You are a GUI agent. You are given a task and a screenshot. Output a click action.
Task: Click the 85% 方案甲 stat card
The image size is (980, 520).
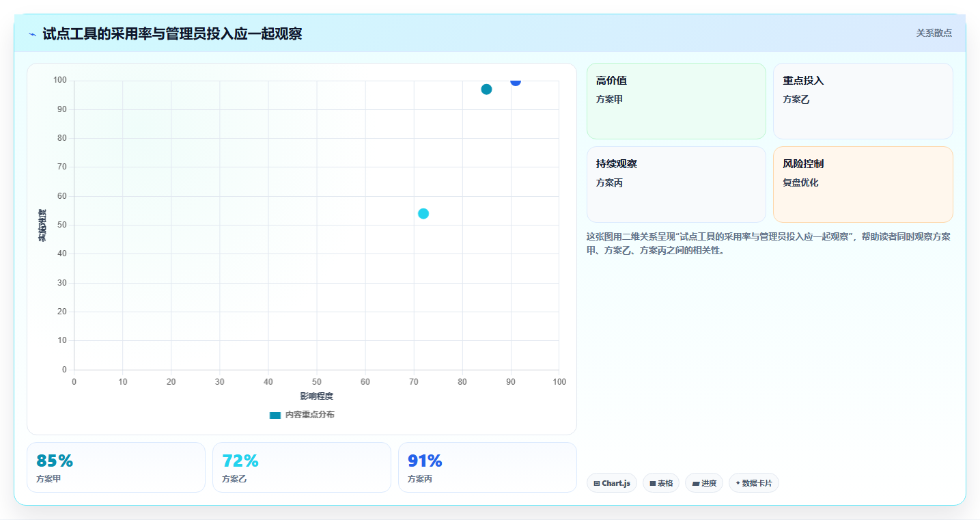click(x=116, y=467)
